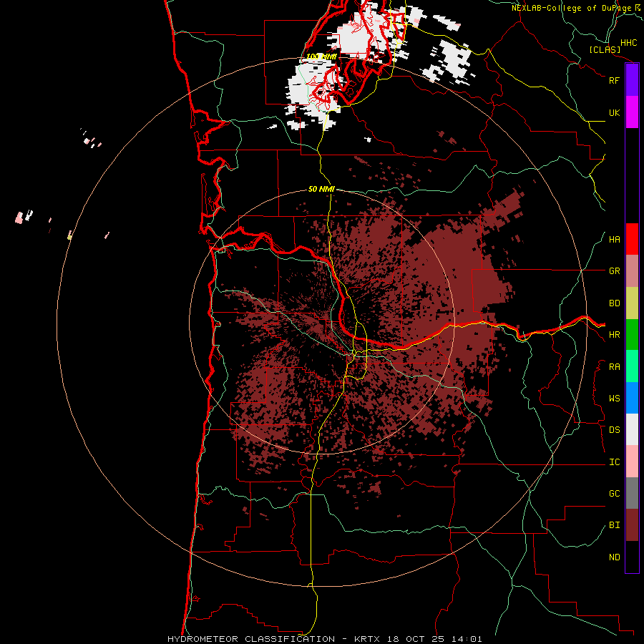The width and height of the screenshot is (644, 644).
Task: Click the UK magenta legend swatch
Action: pos(632,112)
